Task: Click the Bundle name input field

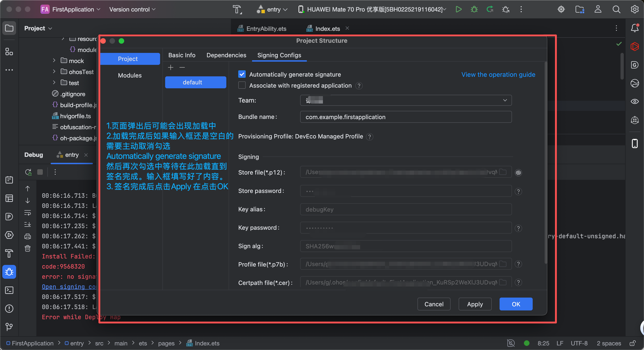Action: (405, 117)
